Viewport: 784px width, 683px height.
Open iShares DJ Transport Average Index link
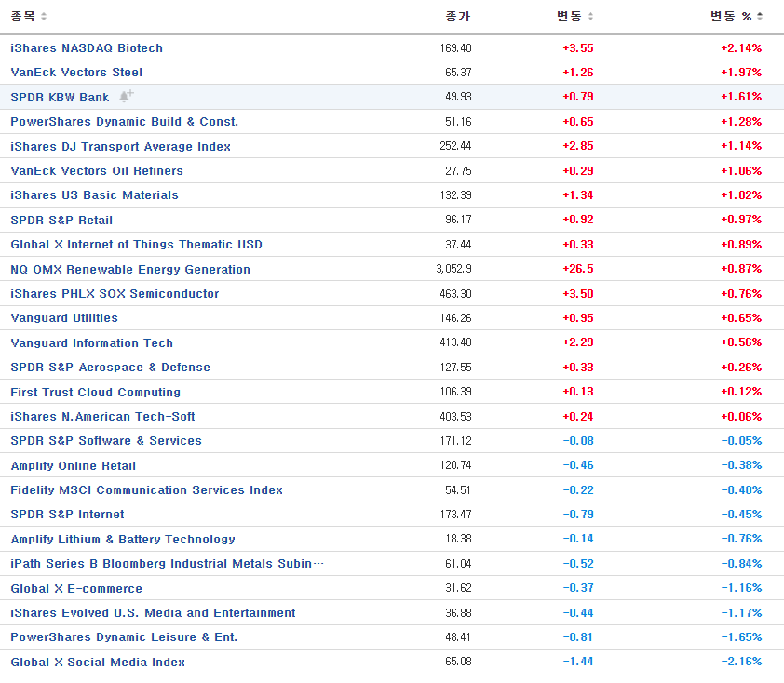[120, 146]
